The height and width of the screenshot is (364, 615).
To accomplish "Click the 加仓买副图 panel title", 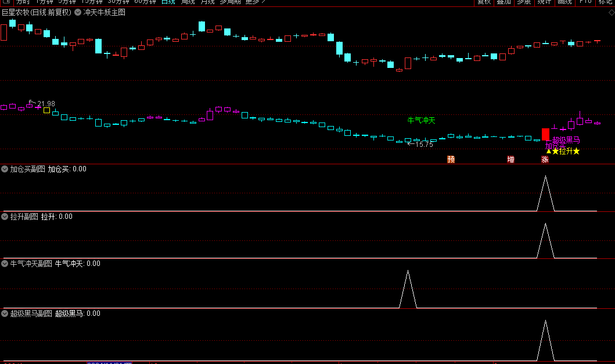I will pos(27,169).
